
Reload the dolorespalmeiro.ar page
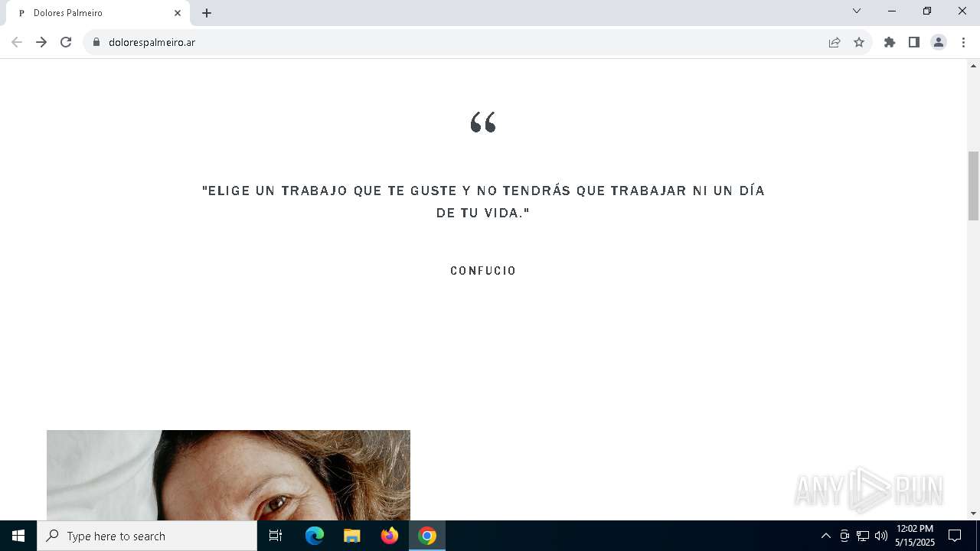(66, 42)
